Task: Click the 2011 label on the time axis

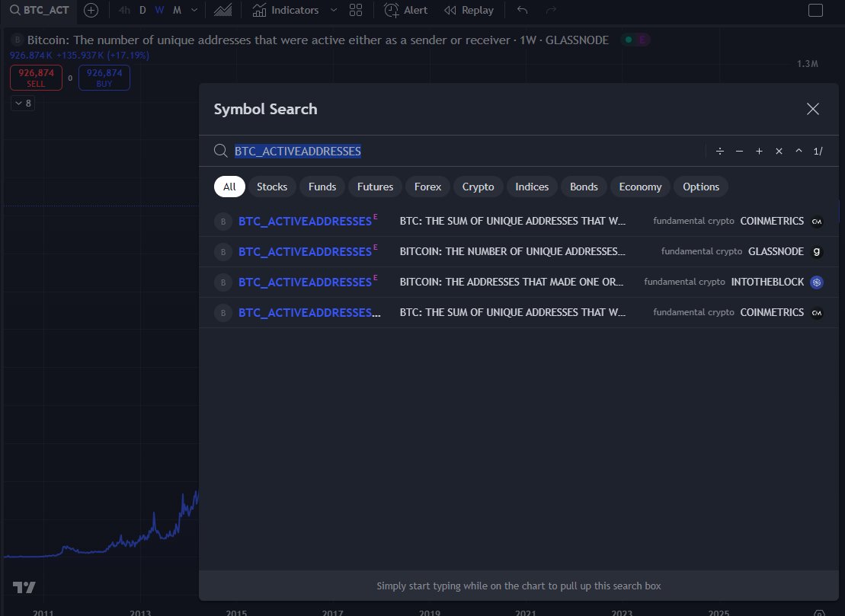Action: (43, 613)
